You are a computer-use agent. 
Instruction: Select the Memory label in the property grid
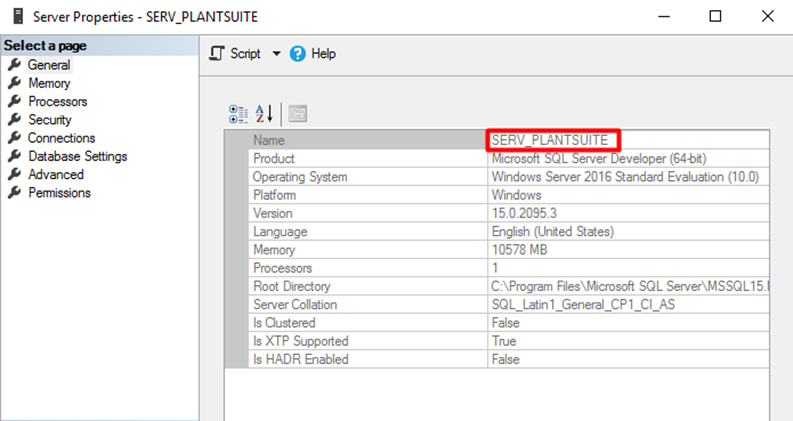pyautogui.click(x=274, y=249)
